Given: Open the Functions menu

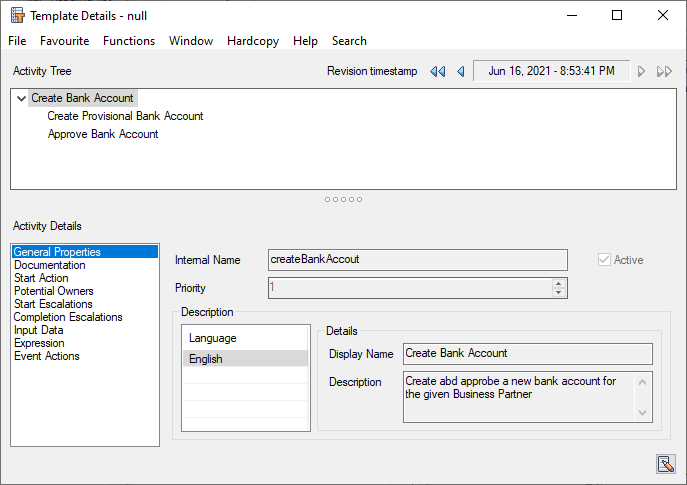Looking at the screenshot, I should click(129, 41).
